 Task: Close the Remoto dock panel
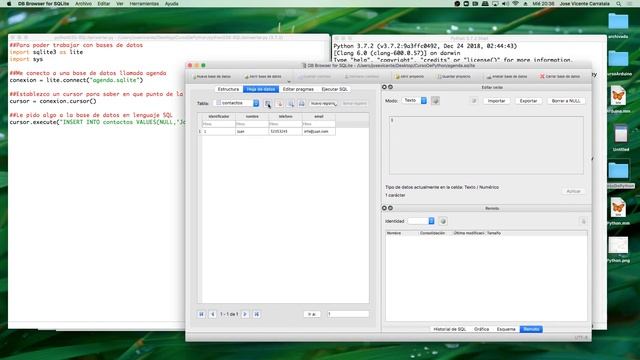(384, 208)
